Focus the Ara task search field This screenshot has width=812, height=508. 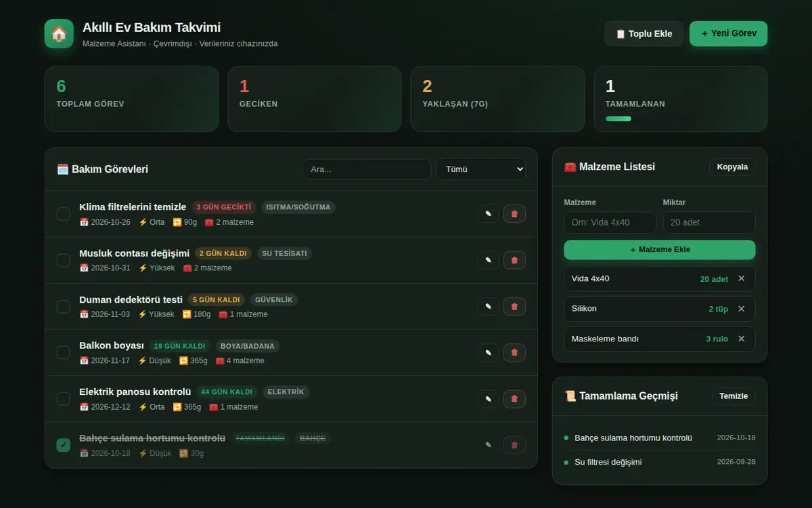(367, 169)
